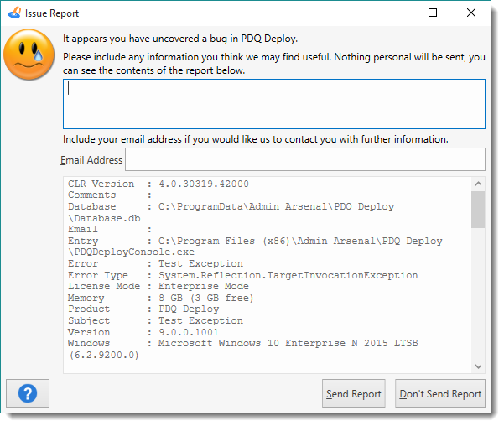Click the 'Product : PDQ Deploy' line
The image size is (504, 426).
tap(143, 309)
